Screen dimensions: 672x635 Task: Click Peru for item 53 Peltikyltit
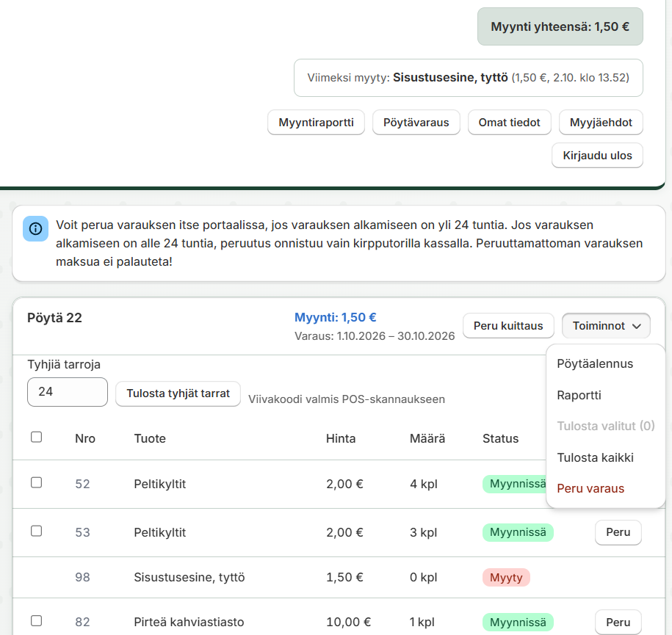tap(618, 532)
